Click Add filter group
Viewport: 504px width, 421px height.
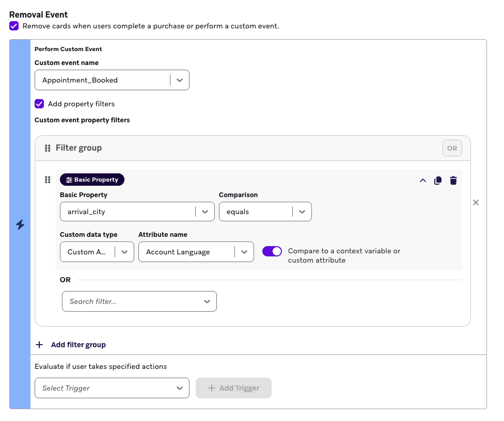pyautogui.click(x=71, y=345)
